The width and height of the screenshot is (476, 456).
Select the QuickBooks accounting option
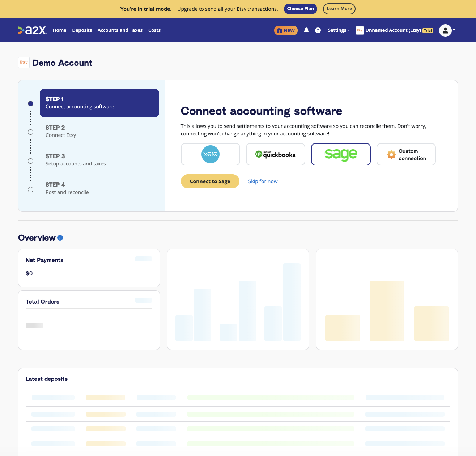point(276,154)
